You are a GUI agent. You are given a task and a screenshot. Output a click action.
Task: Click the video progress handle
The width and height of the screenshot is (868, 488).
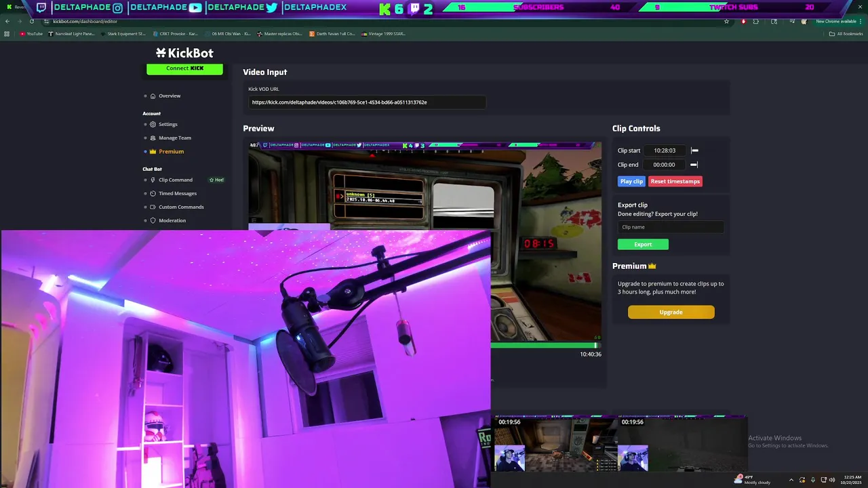pyautogui.click(x=595, y=346)
